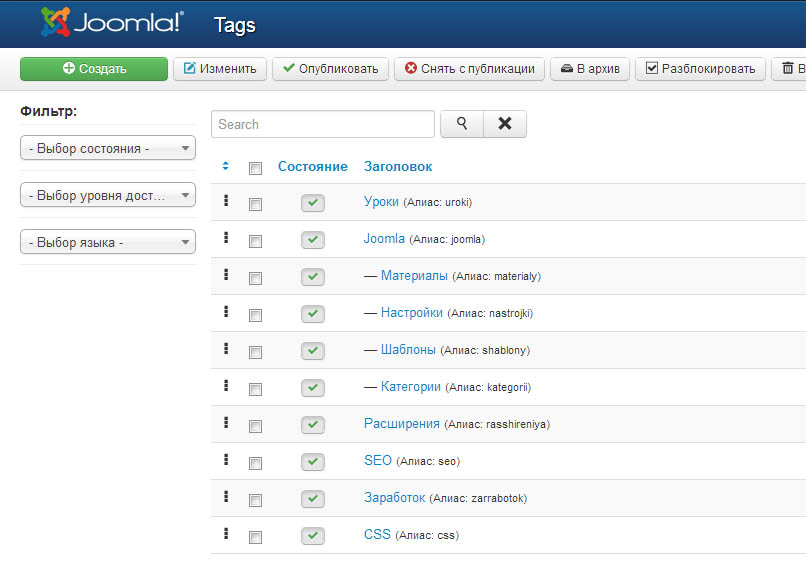
Task: Click the magnifier search icon button
Action: click(x=462, y=124)
